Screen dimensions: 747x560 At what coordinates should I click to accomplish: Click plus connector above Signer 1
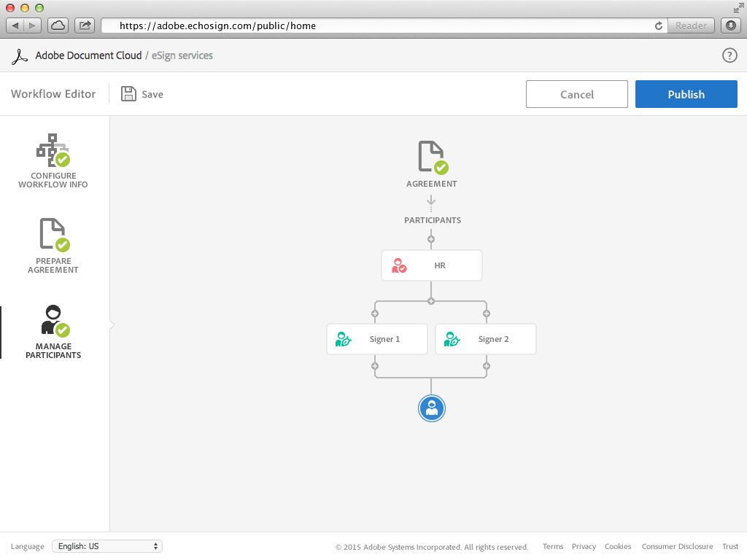(375, 314)
